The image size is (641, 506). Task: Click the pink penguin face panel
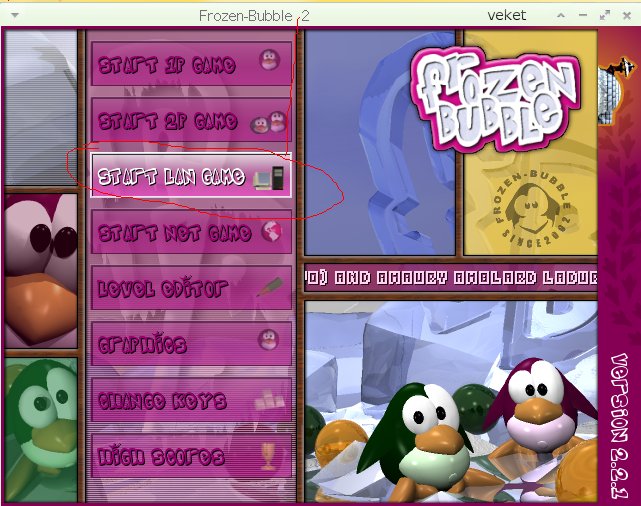41,271
